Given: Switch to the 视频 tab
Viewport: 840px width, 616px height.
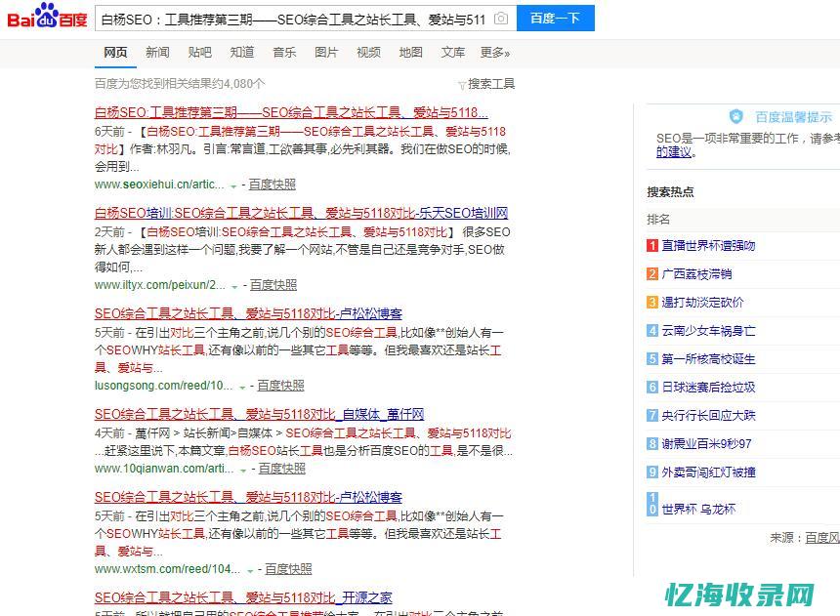Looking at the screenshot, I should click(x=367, y=53).
